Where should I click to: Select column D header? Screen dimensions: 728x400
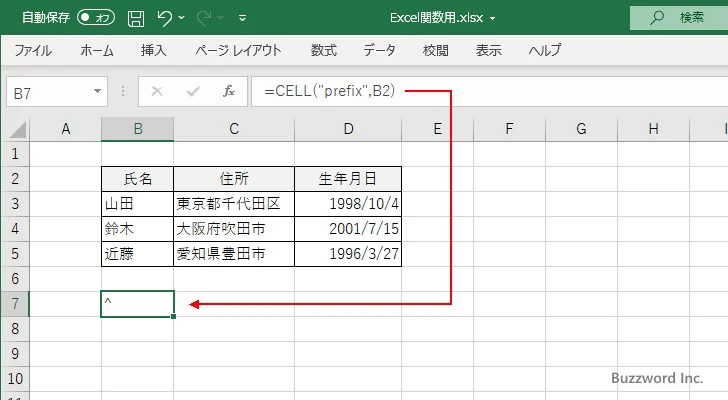click(348, 129)
